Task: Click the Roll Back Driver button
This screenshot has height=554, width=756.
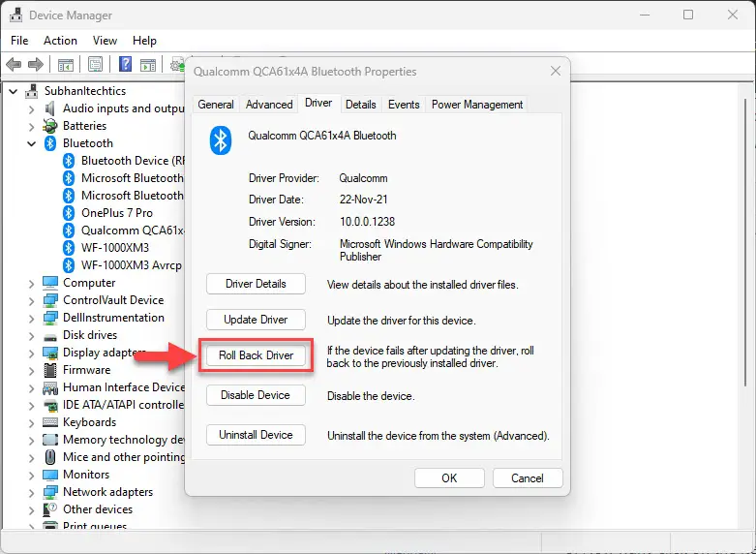Action: coord(256,355)
